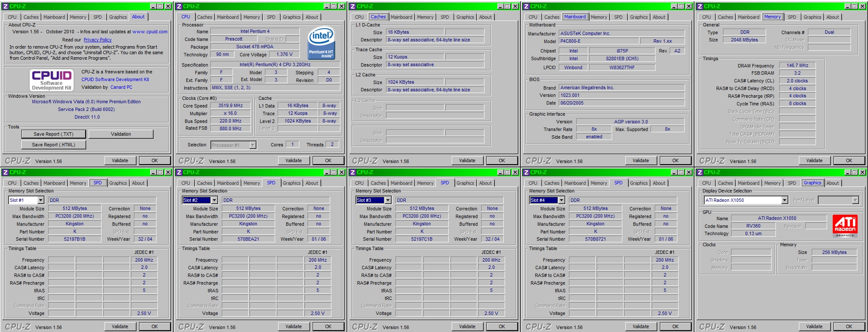The height and width of the screenshot is (332, 868).
Task: Open the Canard PC link
Action: pyautogui.click(x=121, y=87)
